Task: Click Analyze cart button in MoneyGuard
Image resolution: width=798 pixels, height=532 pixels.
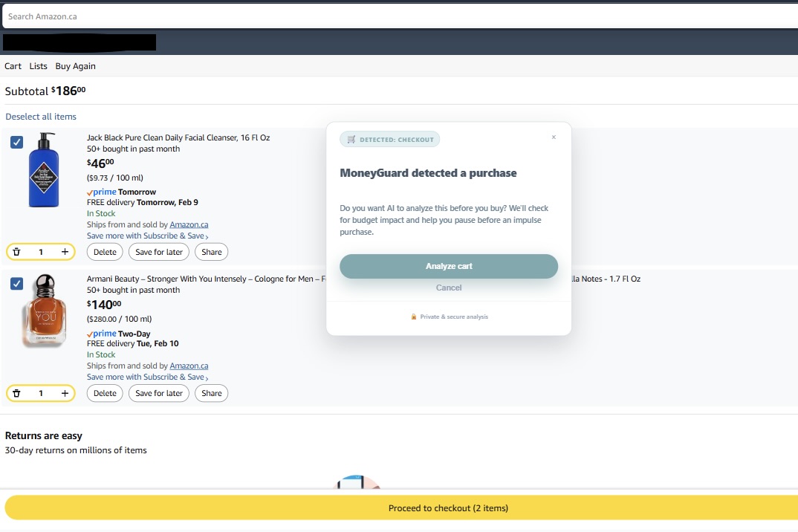Action: (x=449, y=266)
